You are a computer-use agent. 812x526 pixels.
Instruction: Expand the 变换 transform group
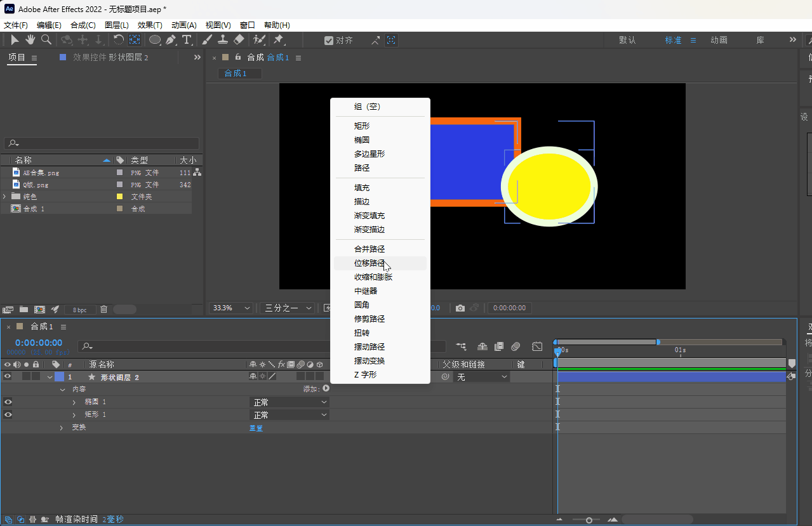(62, 428)
